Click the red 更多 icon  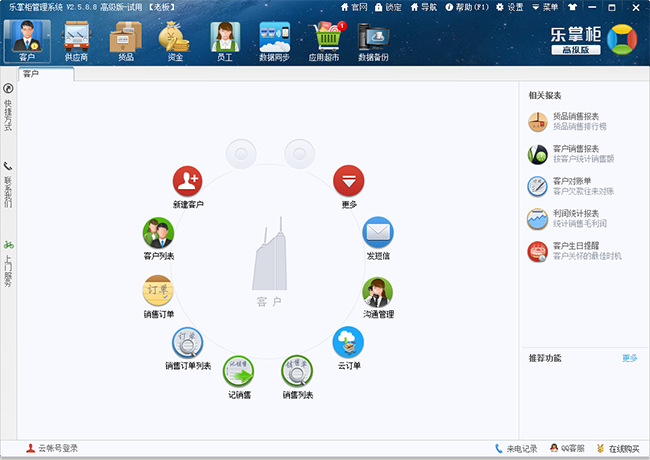(x=348, y=182)
